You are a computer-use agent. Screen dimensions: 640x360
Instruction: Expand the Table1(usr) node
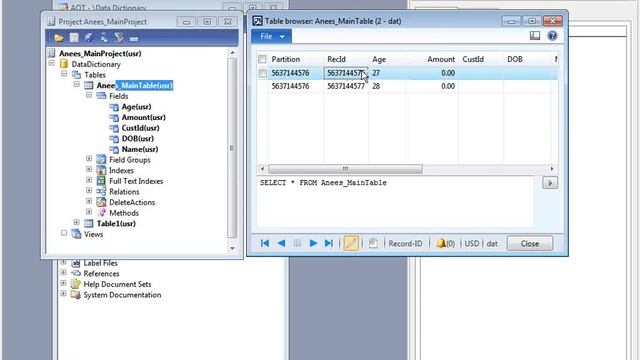pos(77,222)
